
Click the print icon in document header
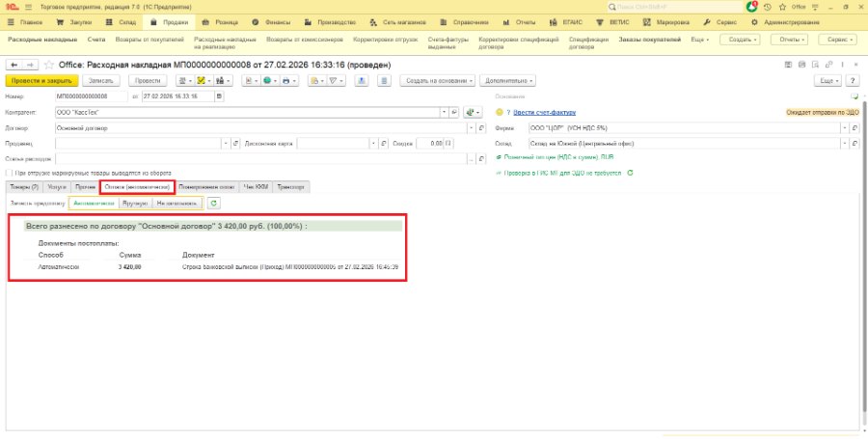click(x=802, y=65)
